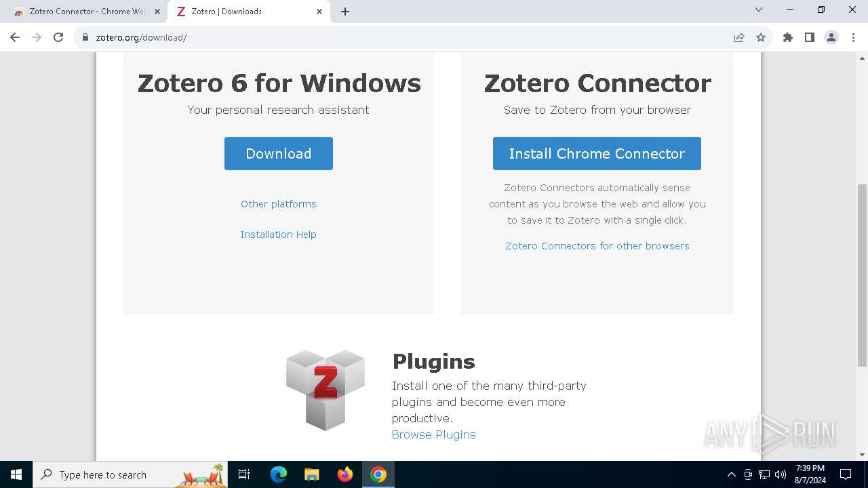Open the volume speaker tray icon
Image resolution: width=868 pixels, height=488 pixels.
coord(781,474)
